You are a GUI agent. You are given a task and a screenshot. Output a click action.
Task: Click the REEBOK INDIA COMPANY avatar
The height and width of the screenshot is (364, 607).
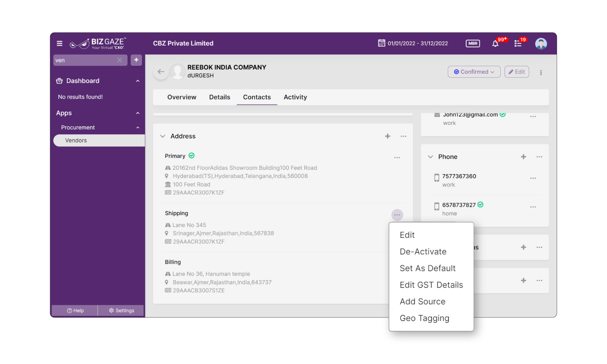[177, 72]
